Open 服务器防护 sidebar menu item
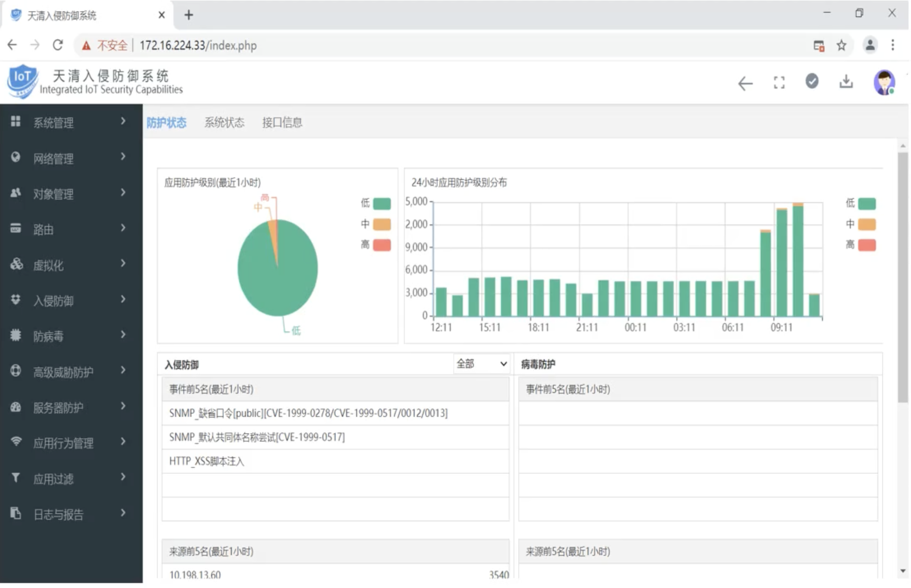911x588 pixels. pyautogui.click(x=71, y=407)
